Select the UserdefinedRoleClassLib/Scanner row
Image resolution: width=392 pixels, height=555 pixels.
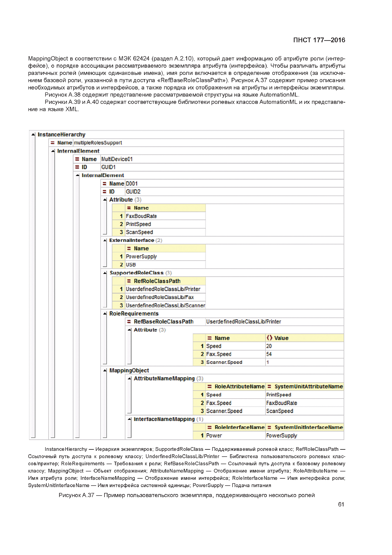click(x=165, y=306)
